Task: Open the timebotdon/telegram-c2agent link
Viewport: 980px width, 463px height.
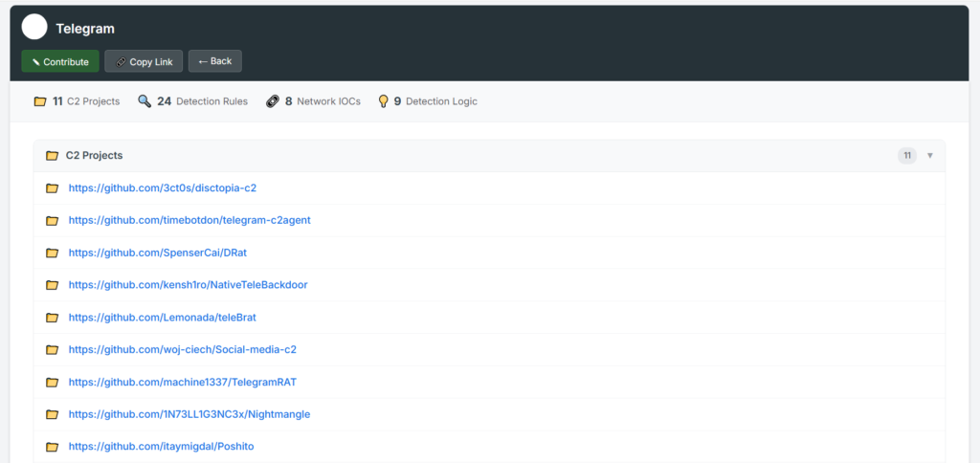Action: 189,221
